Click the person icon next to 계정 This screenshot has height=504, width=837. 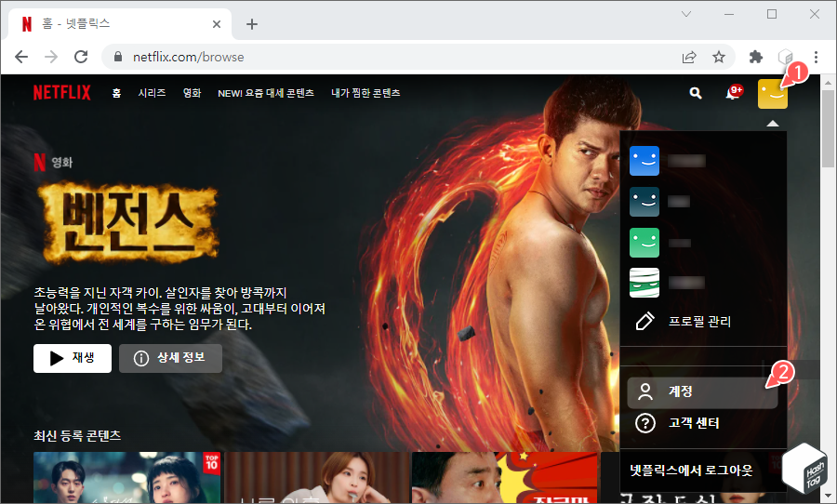click(x=645, y=391)
